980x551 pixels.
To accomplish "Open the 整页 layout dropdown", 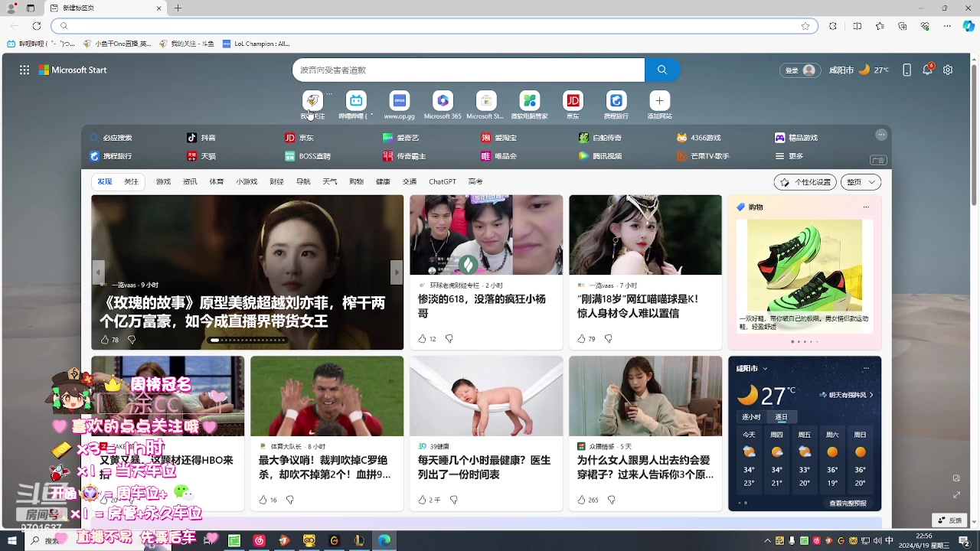I will tap(861, 182).
